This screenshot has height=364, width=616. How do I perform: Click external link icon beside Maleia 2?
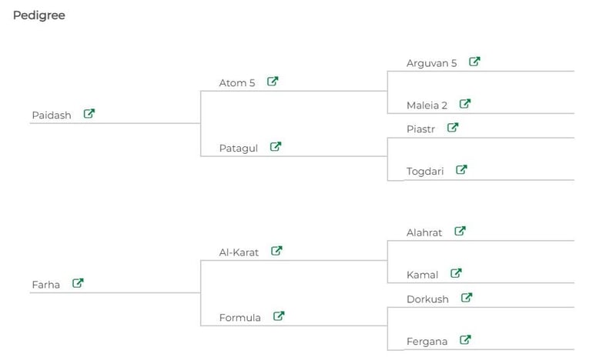(x=465, y=104)
